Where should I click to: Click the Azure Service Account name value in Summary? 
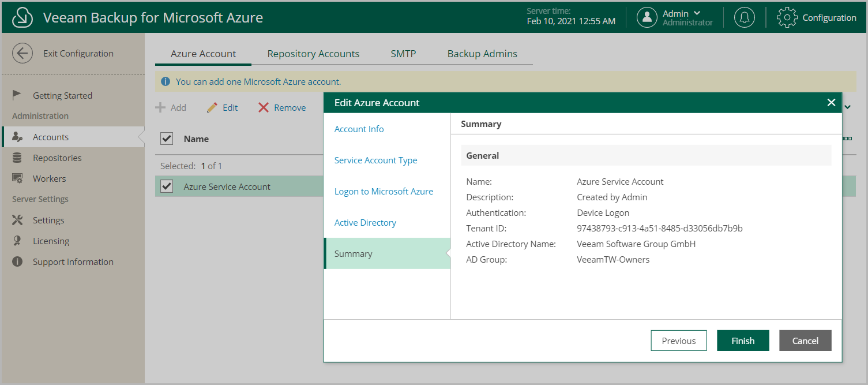[x=620, y=181]
